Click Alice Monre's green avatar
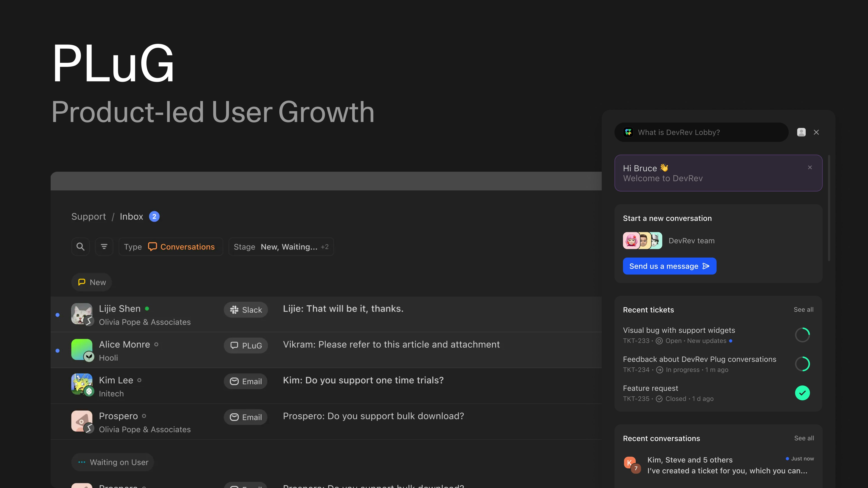The height and width of the screenshot is (488, 868). click(x=82, y=349)
